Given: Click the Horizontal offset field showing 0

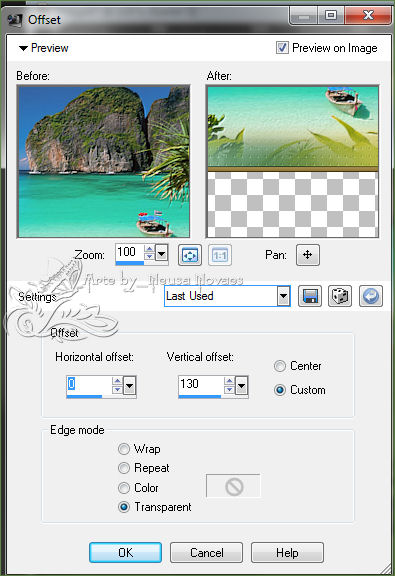Looking at the screenshot, I should click(x=89, y=385).
